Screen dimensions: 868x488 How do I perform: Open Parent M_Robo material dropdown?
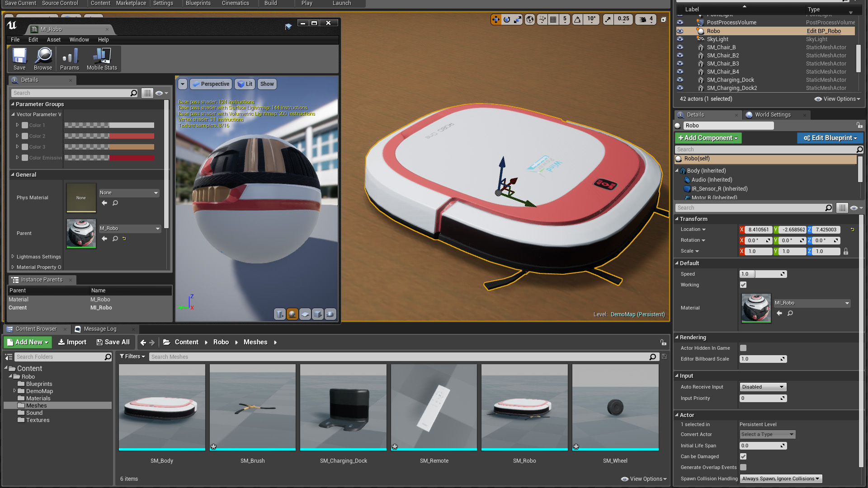tap(130, 229)
